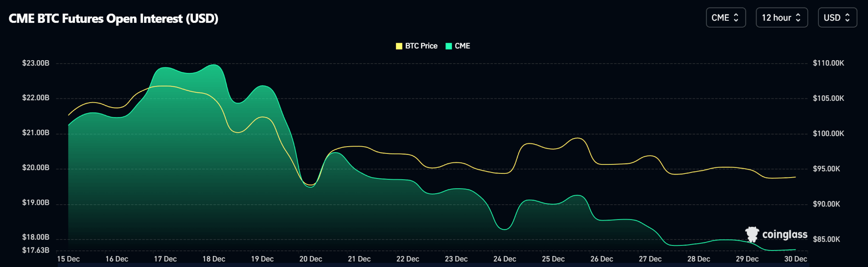Viewport: 868px width, 267px height.
Task: Select the 18 Dec date label
Action: click(214, 259)
